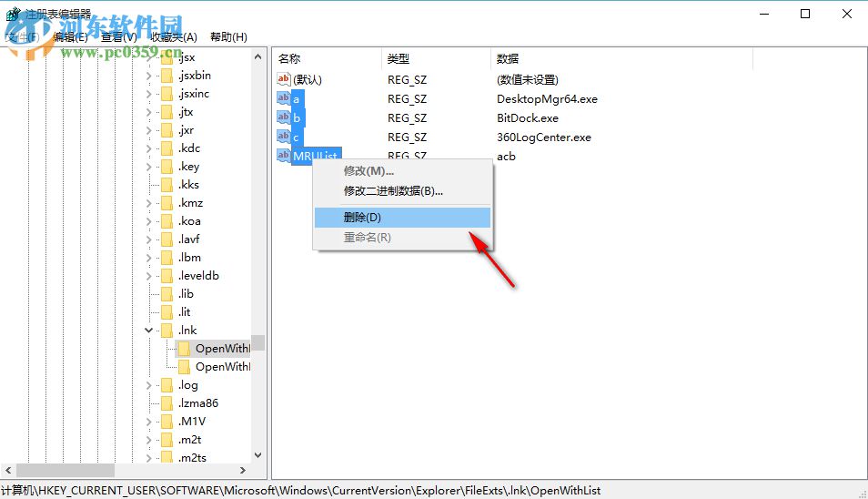Click the (默认) string value icon
Screen dimensions: 868x499
tap(284, 79)
